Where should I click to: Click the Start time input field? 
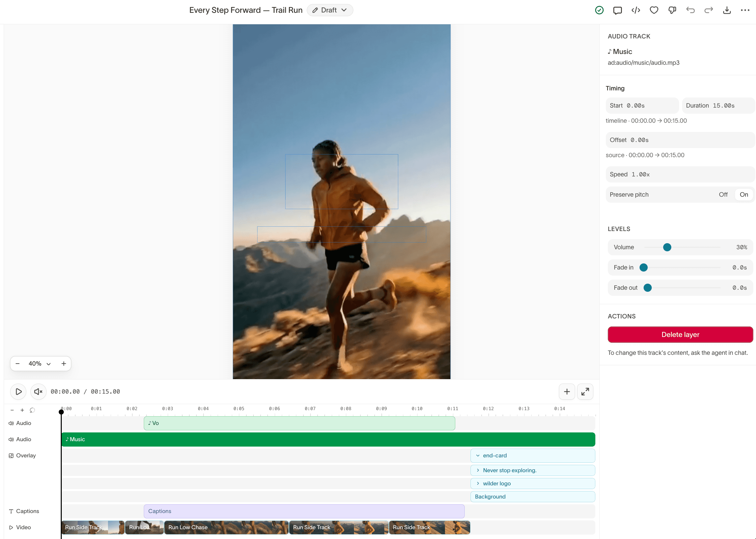coord(642,106)
